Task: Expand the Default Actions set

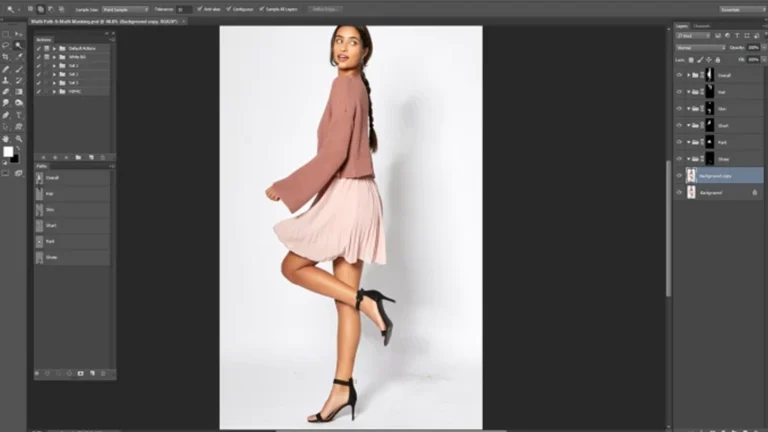Action: tap(53, 47)
